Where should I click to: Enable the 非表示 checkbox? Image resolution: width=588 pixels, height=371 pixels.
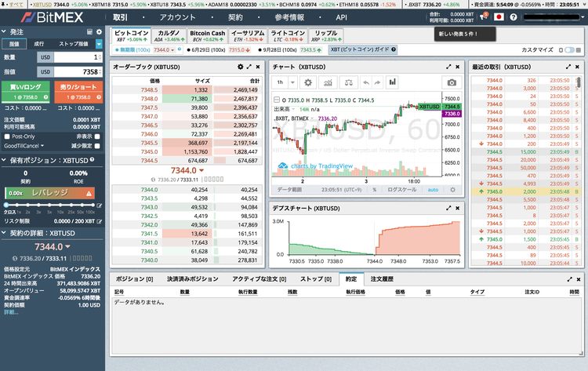[97, 136]
